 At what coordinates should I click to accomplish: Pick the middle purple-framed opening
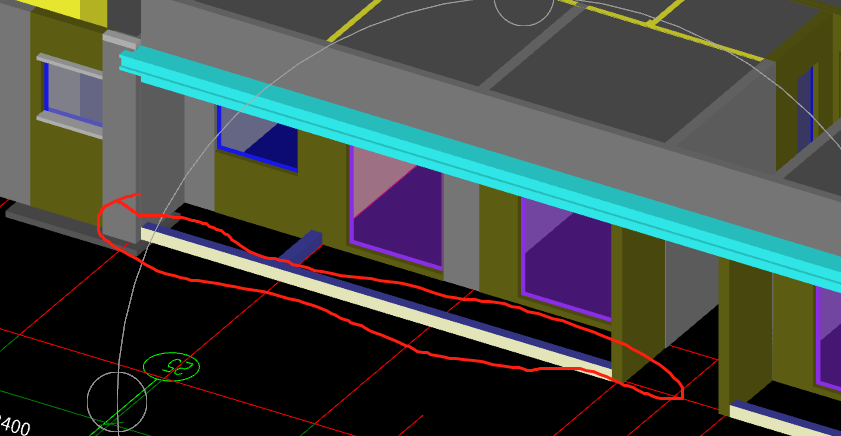pos(566,259)
